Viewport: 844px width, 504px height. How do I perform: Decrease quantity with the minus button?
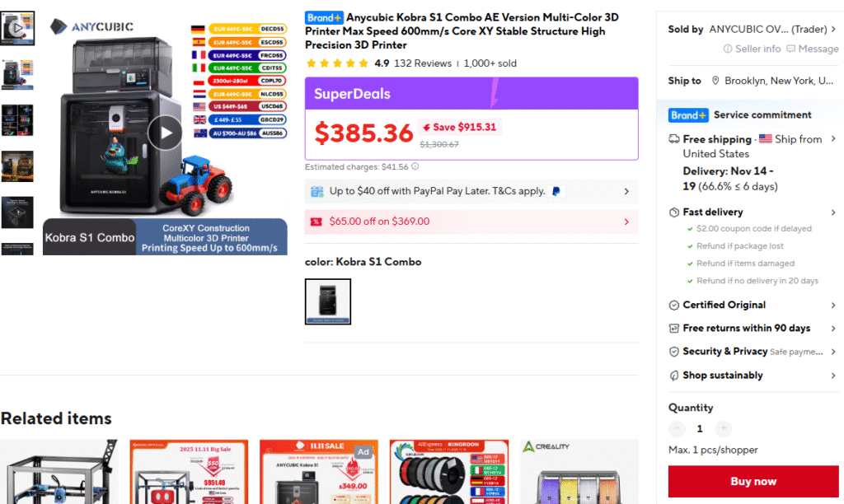click(677, 428)
